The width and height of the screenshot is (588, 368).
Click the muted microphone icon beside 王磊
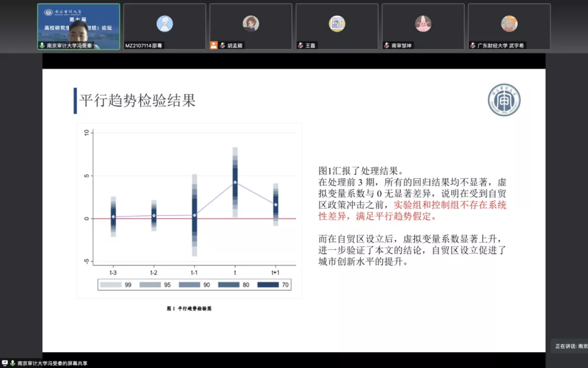pos(301,45)
